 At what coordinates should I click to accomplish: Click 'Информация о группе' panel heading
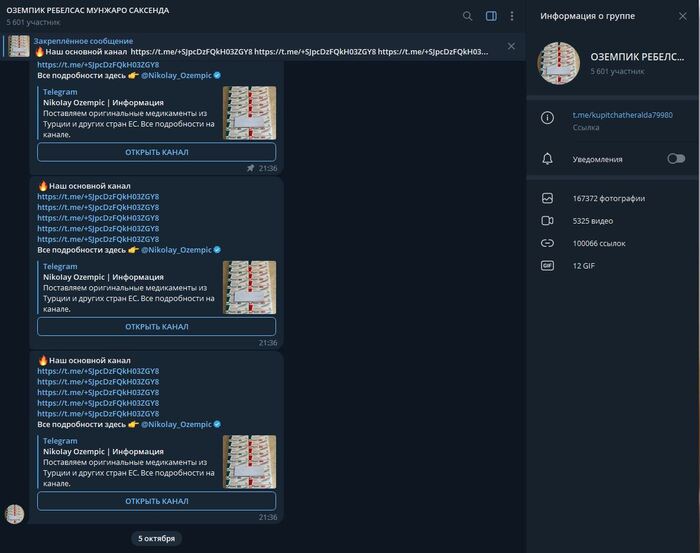(588, 16)
